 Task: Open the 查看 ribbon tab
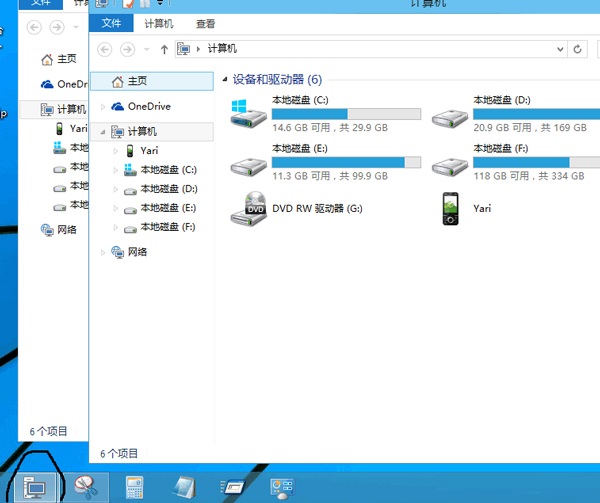[x=205, y=24]
